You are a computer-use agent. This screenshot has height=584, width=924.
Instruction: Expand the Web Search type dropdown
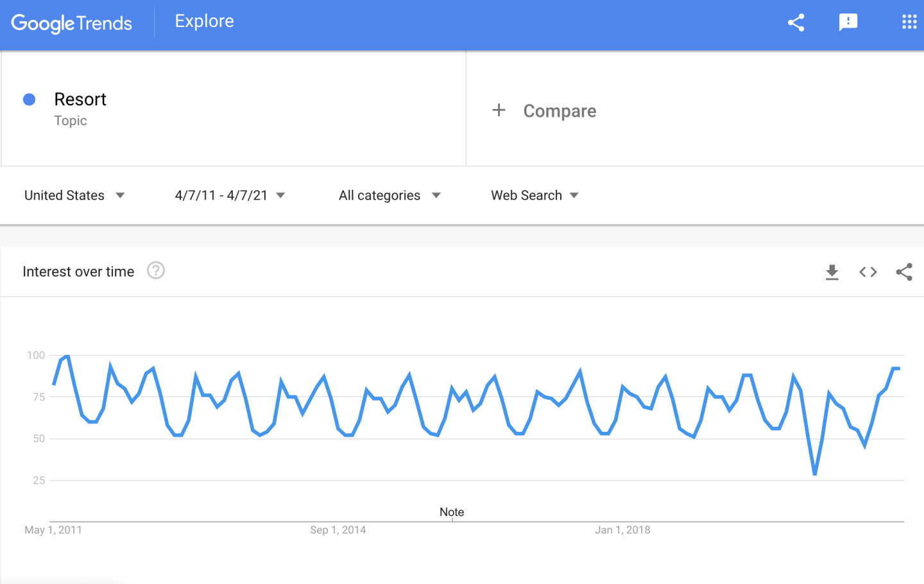click(535, 195)
